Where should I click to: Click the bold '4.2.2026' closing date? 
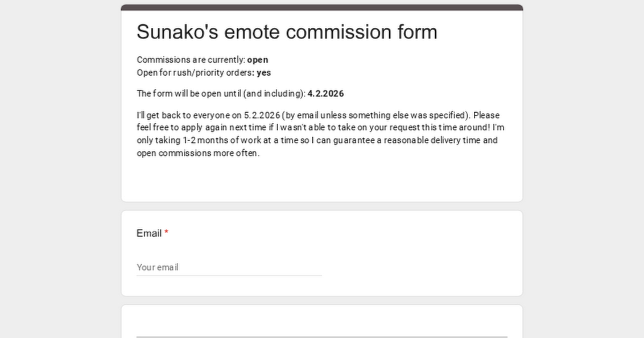click(326, 94)
